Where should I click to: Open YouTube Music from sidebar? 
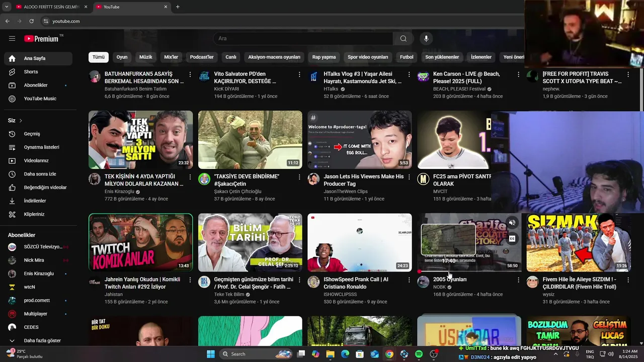[x=38, y=99]
